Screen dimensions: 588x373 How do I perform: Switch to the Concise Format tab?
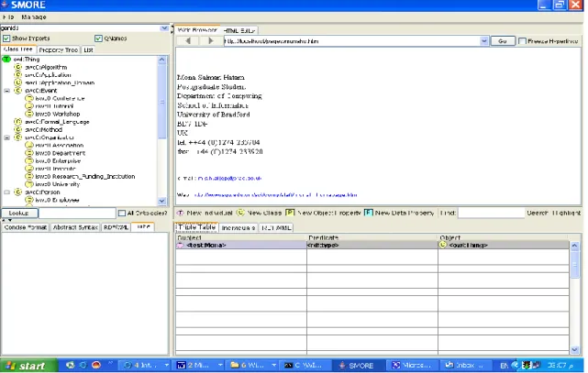pyautogui.click(x=26, y=227)
